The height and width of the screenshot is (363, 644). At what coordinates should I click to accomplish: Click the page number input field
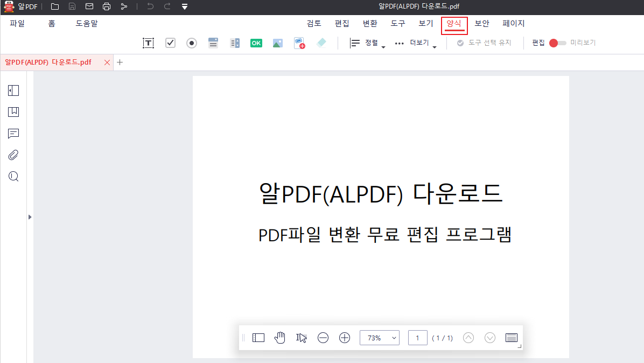417,338
